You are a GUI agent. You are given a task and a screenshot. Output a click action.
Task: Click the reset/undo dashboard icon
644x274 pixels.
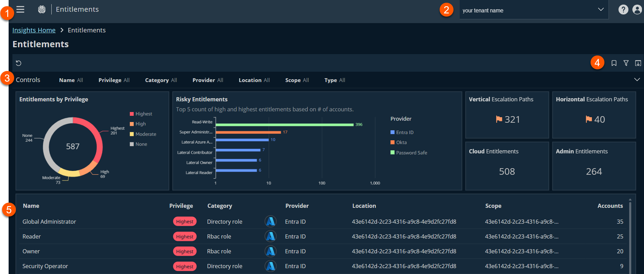19,63
